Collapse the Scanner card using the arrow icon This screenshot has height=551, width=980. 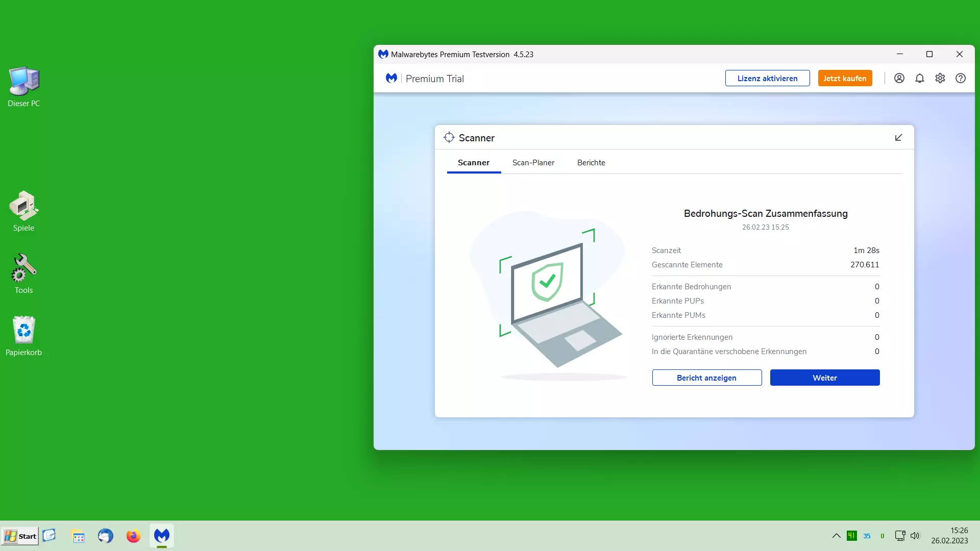[x=899, y=137]
